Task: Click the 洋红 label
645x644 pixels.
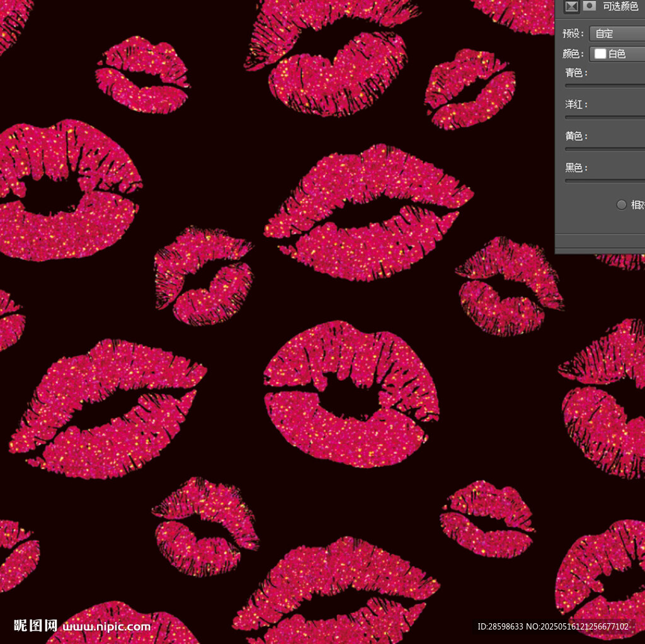Action: pos(576,105)
